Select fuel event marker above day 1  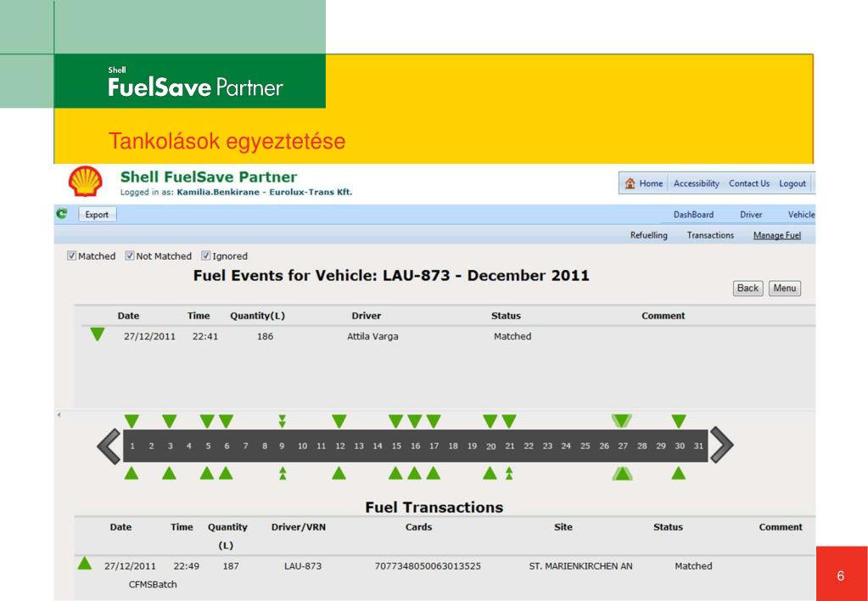[132, 421]
